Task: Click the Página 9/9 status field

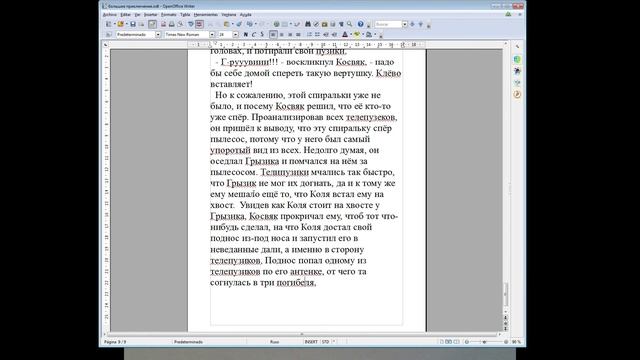Action: (x=115, y=342)
